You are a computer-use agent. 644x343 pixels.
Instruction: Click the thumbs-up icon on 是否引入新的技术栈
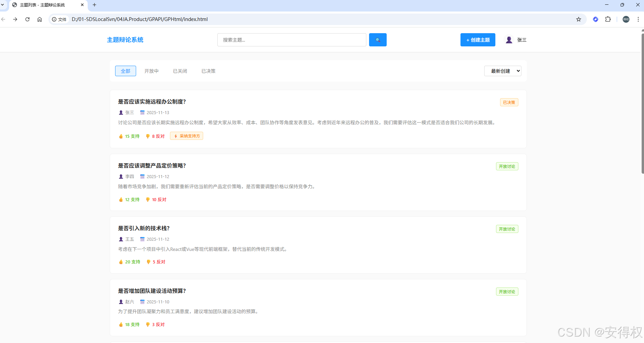click(121, 262)
